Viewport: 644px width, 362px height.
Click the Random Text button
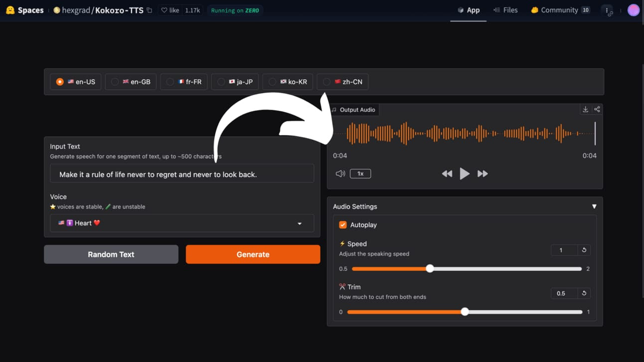point(111,254)
